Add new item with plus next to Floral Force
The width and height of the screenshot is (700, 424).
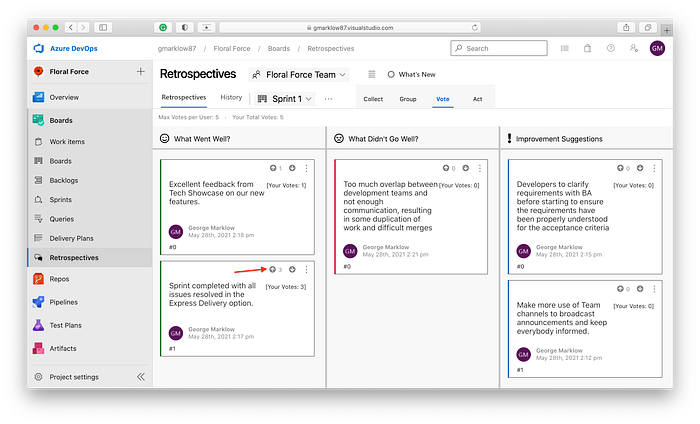pyautogui.click(x=141, y=71)
